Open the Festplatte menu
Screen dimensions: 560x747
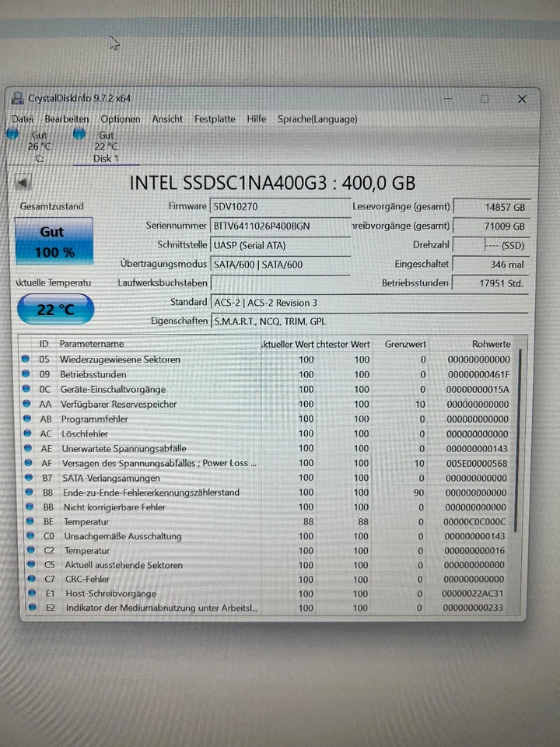pyautogui.click(x=215, y=119)
